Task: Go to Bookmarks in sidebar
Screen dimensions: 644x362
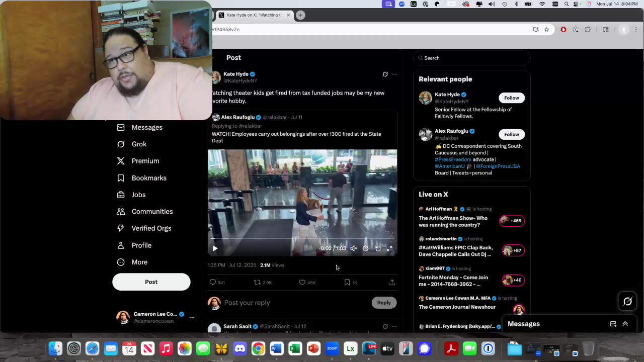Action: pyautogui.click(x=141, y=178)
